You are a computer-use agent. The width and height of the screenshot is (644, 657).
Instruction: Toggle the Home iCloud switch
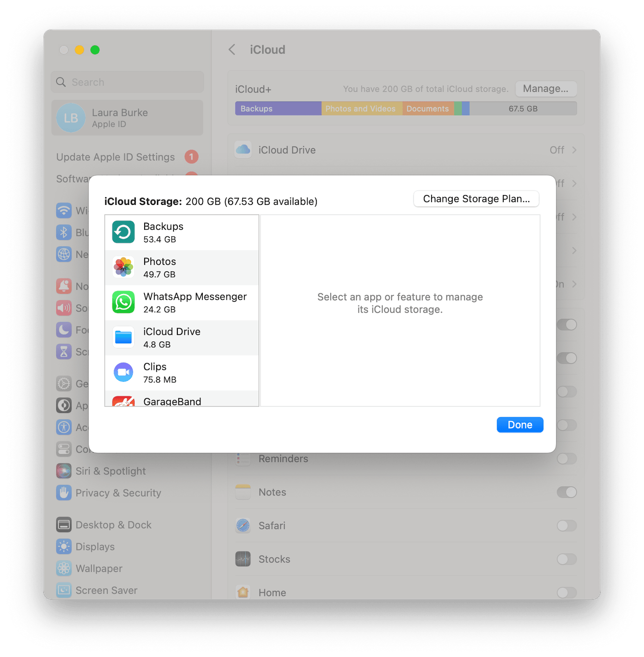pos(567,593)
